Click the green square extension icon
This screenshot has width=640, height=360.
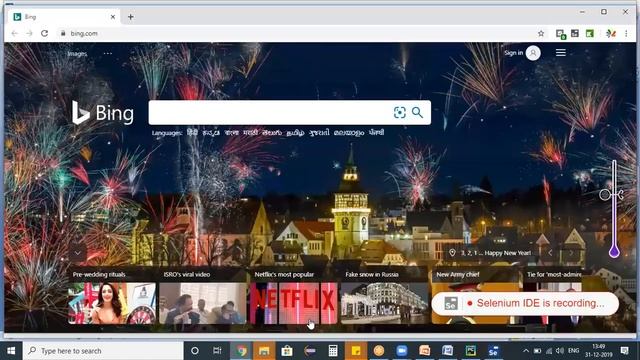(x=590, y=33)
